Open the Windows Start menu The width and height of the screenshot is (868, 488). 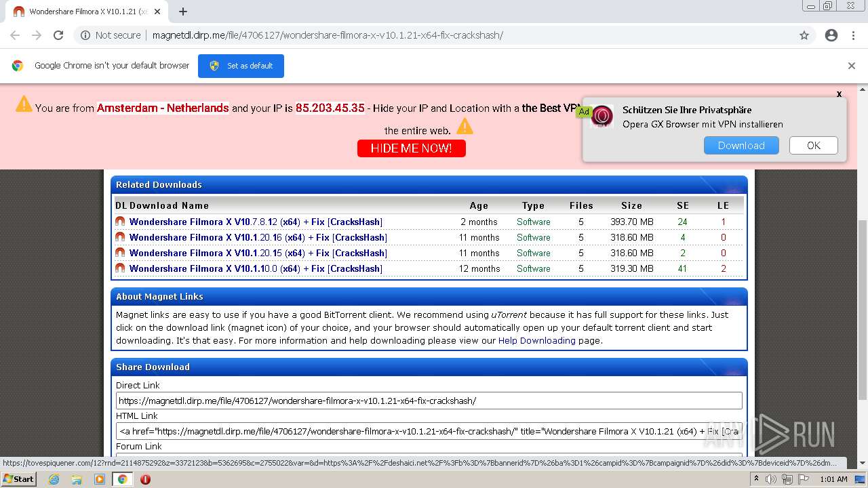tap(18, 479)
